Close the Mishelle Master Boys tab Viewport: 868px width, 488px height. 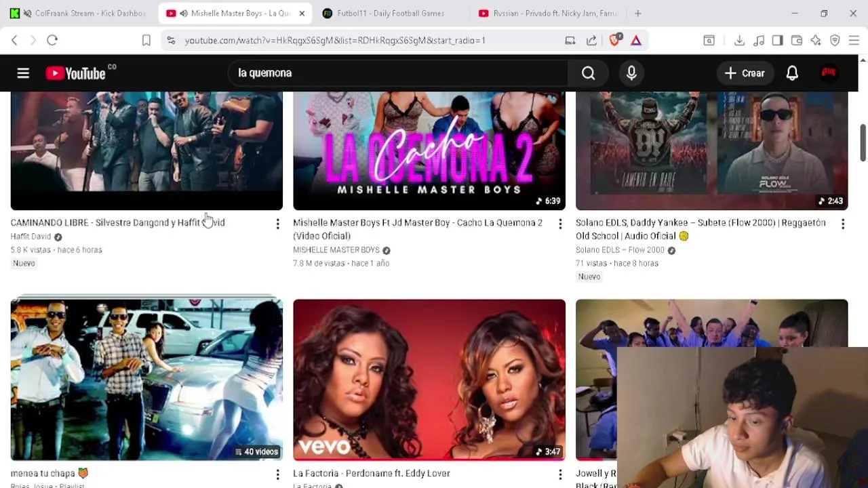pyautogui.click(x=302, y=14)
